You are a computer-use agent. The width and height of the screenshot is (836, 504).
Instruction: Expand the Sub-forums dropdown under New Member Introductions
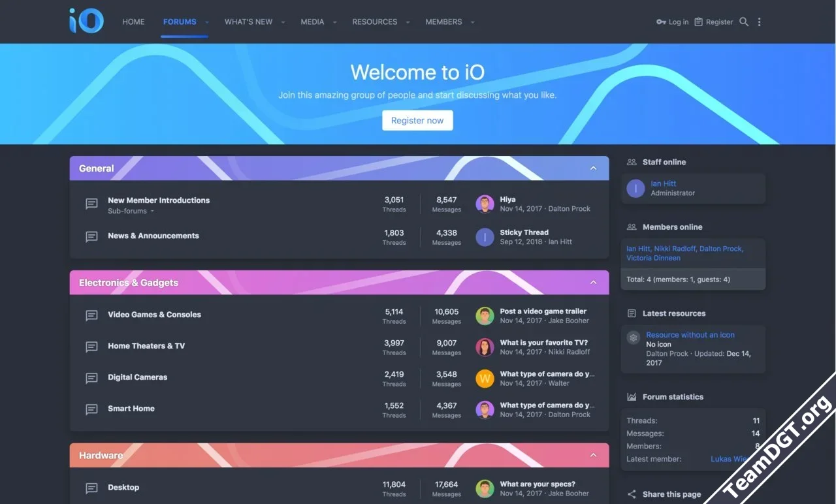[152, 212]
